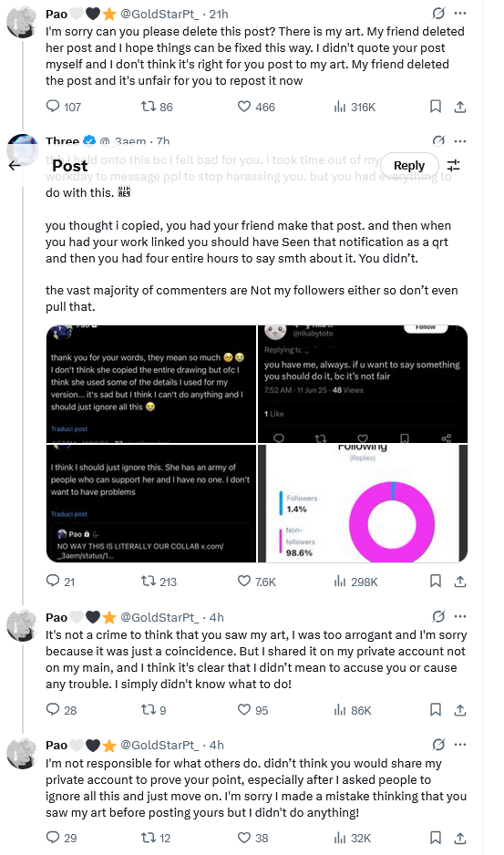504x855 pixels.
Task: Like Pao's post with 466 likes
Action: 256,107
